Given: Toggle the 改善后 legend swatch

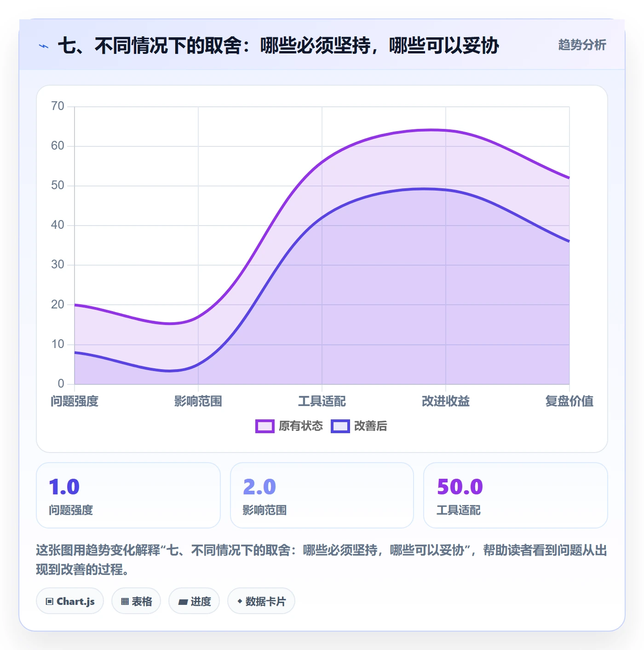Looking at the screenshot, I should click(340, 426).
